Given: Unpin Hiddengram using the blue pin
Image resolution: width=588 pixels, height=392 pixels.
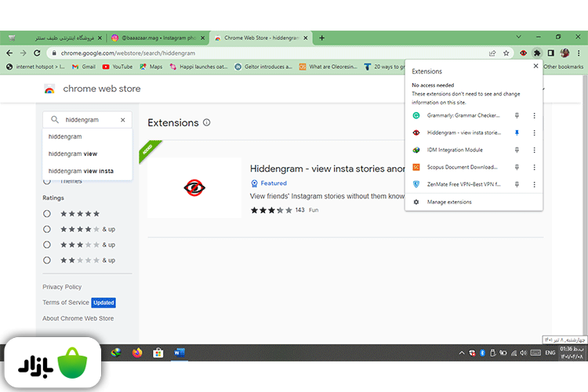Looking at the screenshot, I should tap(517, 132).
